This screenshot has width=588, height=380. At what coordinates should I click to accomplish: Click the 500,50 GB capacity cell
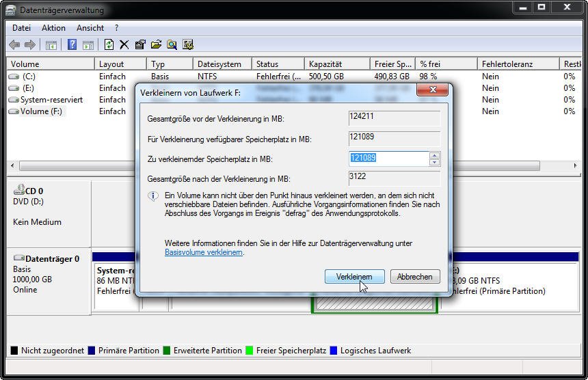(326, 77)
